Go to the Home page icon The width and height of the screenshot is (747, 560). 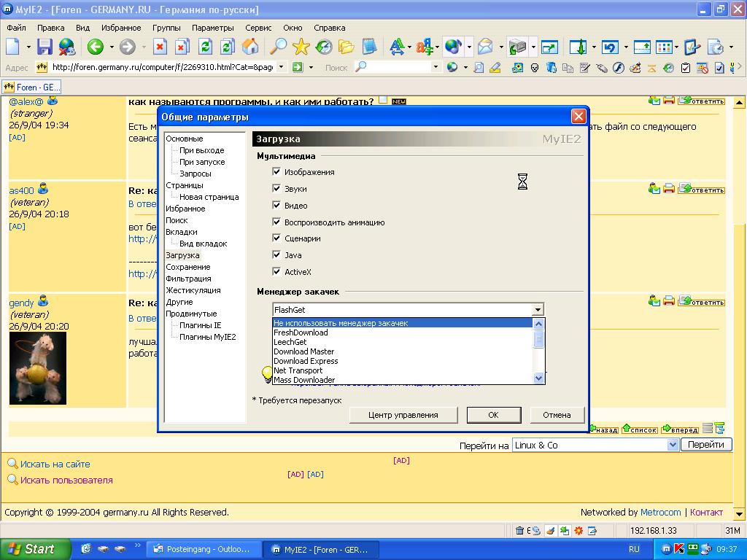click(x=250, y=47)
